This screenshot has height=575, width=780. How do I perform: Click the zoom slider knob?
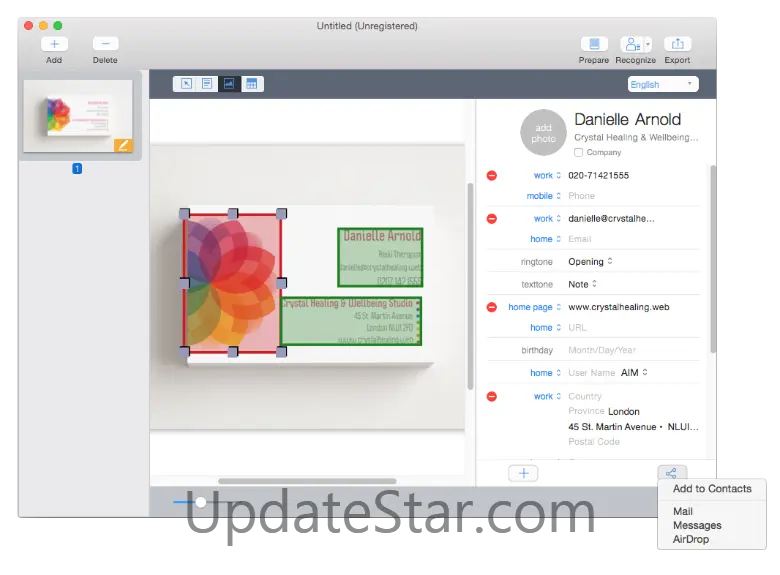point(200,502)
